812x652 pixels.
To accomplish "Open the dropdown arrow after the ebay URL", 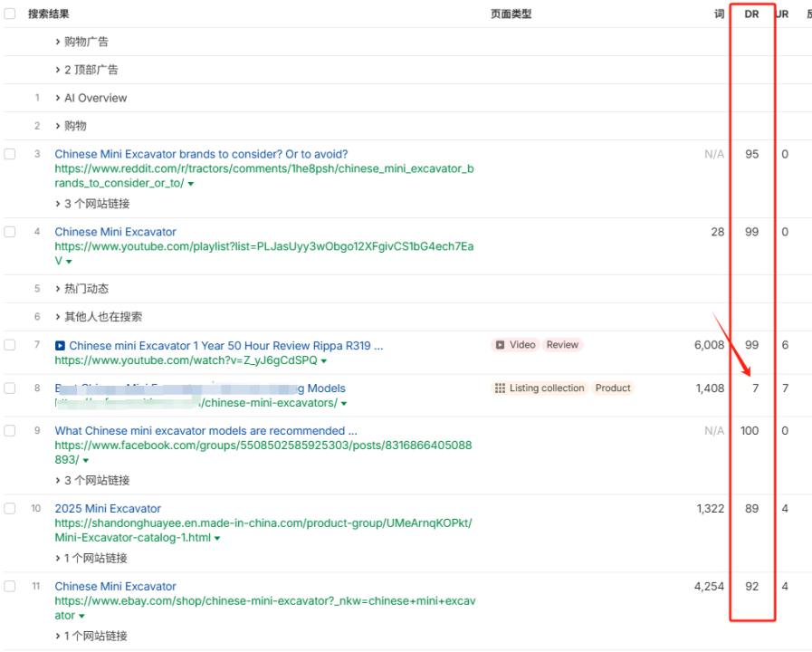I will click(x=81, y=617).
